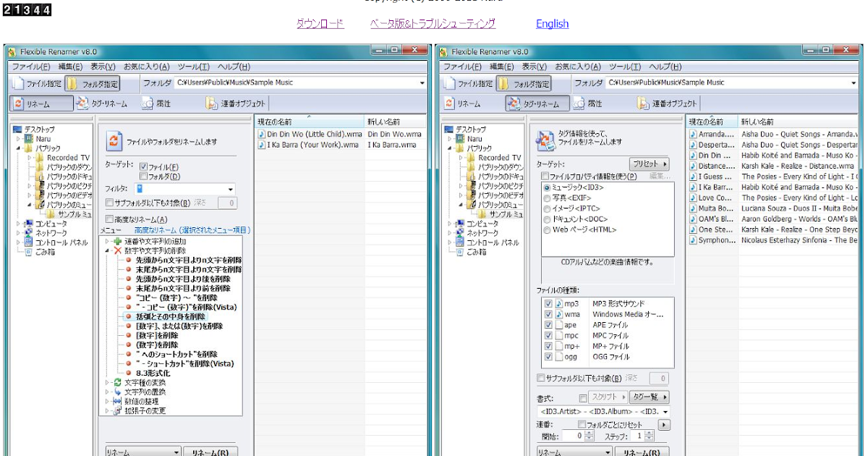The image size is (868, 456).
Task: Open フィルタ dropdown in left window
Action: pyautogui.click(x=231, y=190)
